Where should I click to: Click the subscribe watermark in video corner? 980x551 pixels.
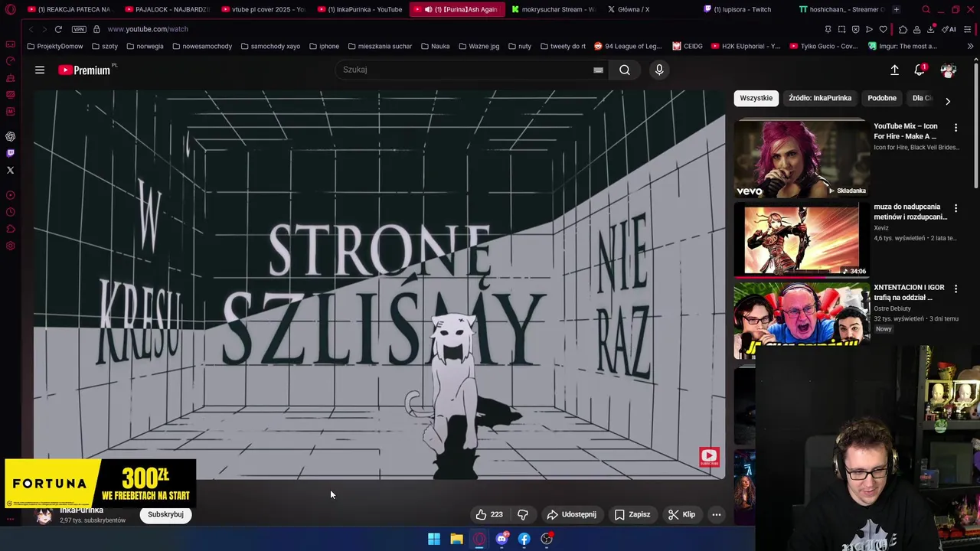(709, 458)
